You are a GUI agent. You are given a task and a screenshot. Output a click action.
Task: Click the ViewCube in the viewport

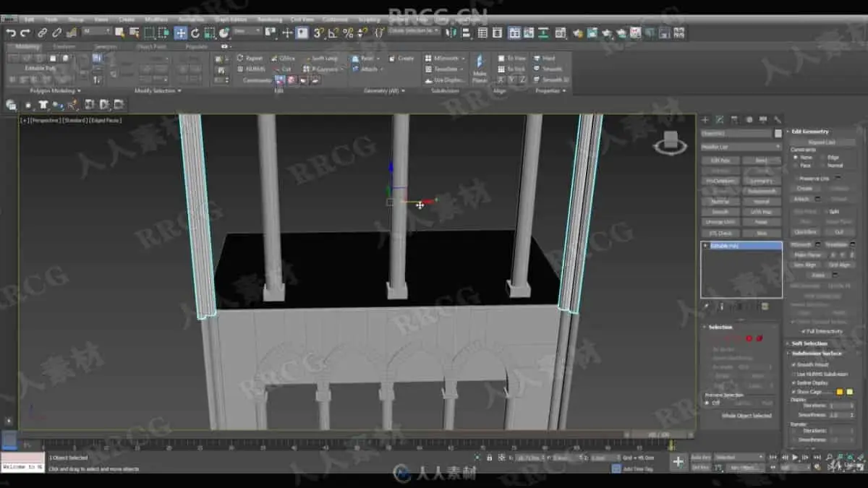(x=671, y=142)
